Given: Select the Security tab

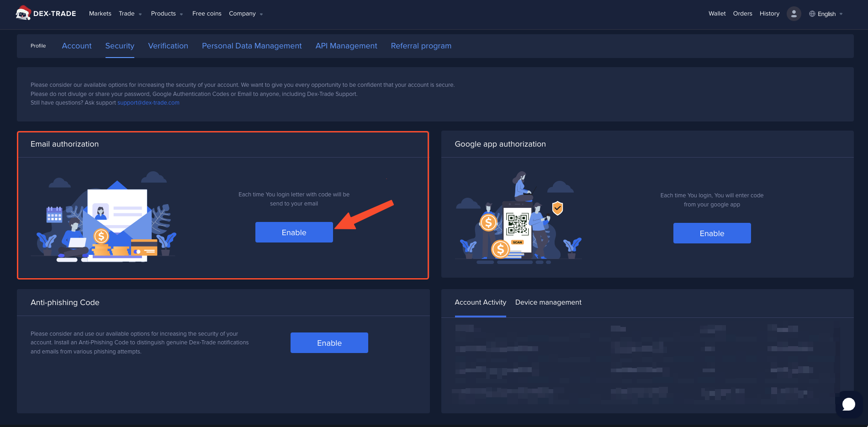Looking at the screenshot, I should pyautogui.click(x=120, y=46).
